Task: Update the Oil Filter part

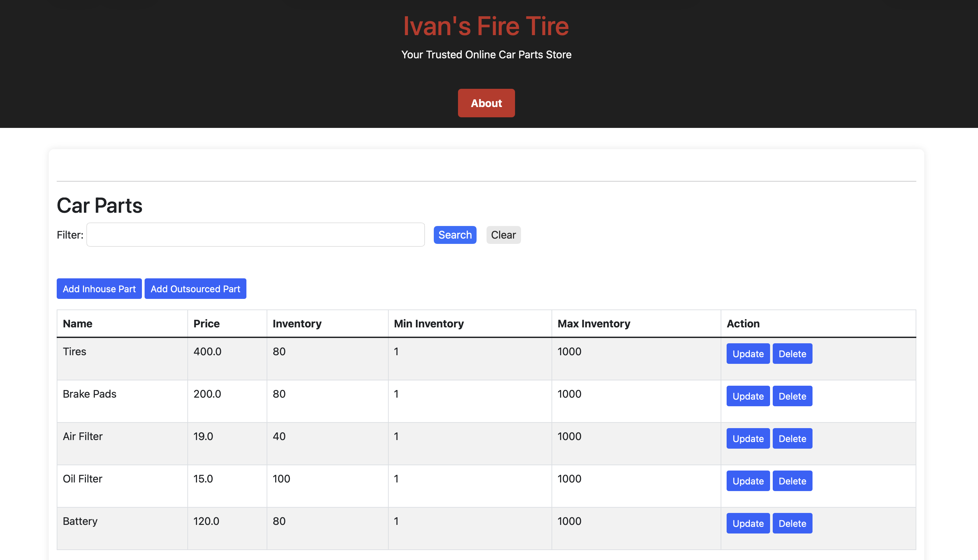Action: (748, 481)
